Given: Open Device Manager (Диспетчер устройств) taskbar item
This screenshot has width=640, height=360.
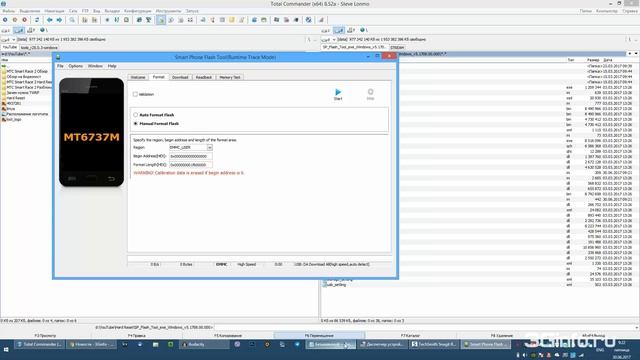Looking at the screenshot, I should pos(382,345).
